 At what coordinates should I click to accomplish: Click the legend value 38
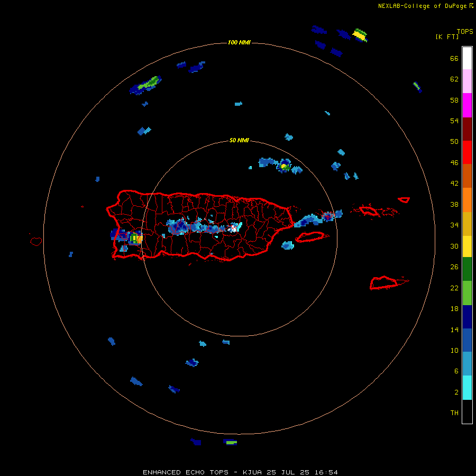click(x=454, y=205)
